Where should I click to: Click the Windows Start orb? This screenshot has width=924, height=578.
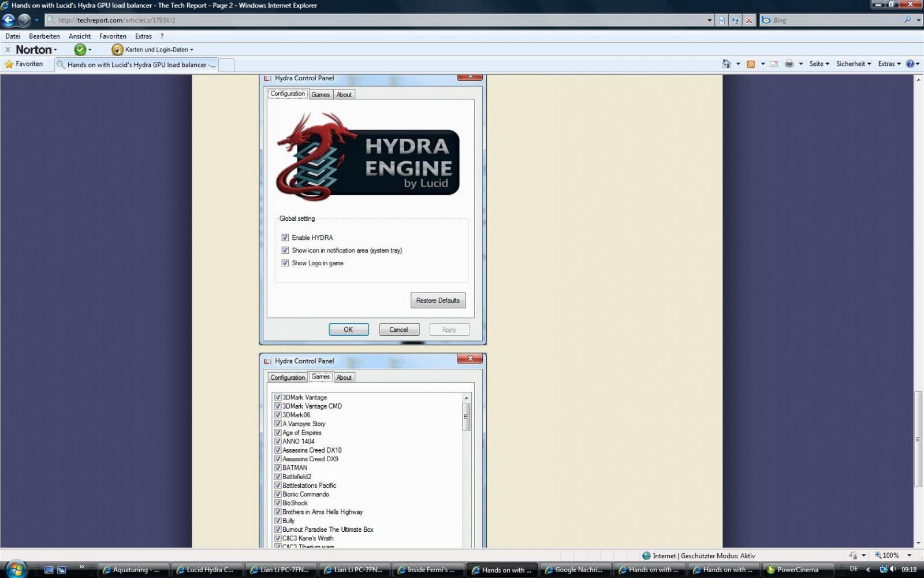(16, 569)
